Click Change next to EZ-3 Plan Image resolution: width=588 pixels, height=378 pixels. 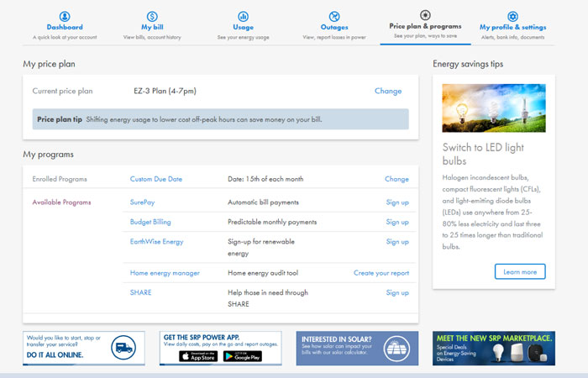388,91
